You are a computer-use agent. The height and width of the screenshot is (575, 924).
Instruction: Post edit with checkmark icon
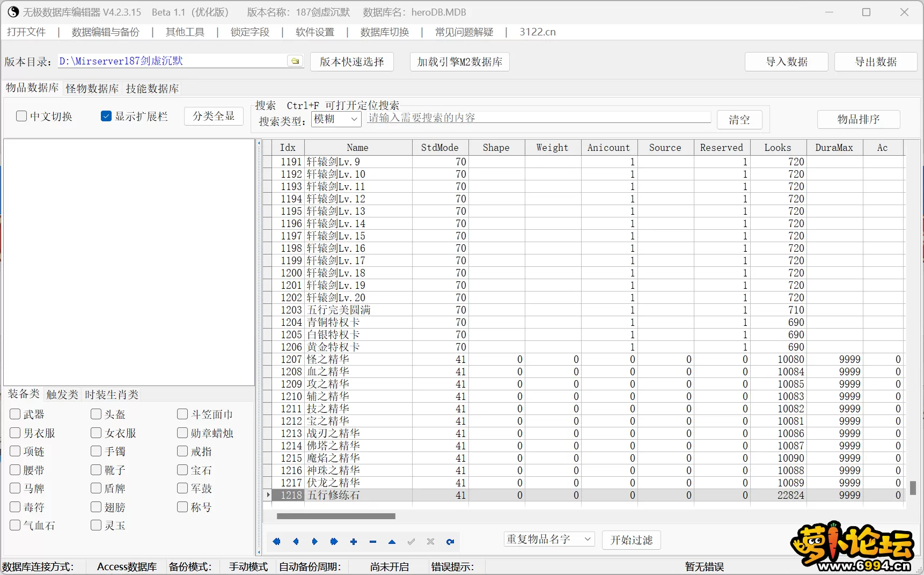click(412, 542)
